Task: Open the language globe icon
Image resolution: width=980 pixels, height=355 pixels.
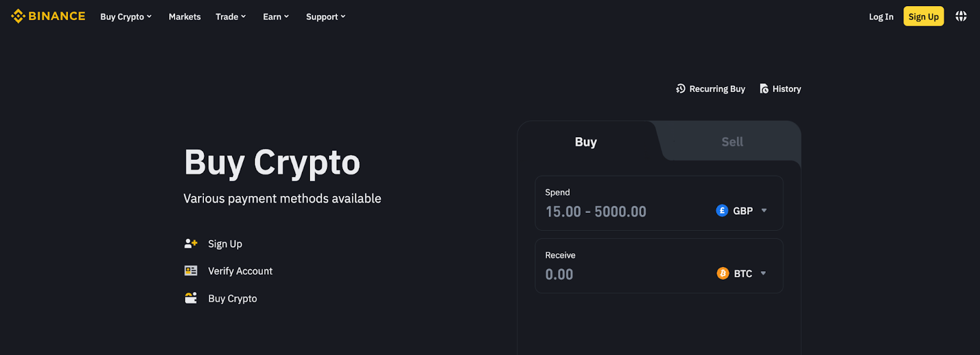Action: [961, 17]
